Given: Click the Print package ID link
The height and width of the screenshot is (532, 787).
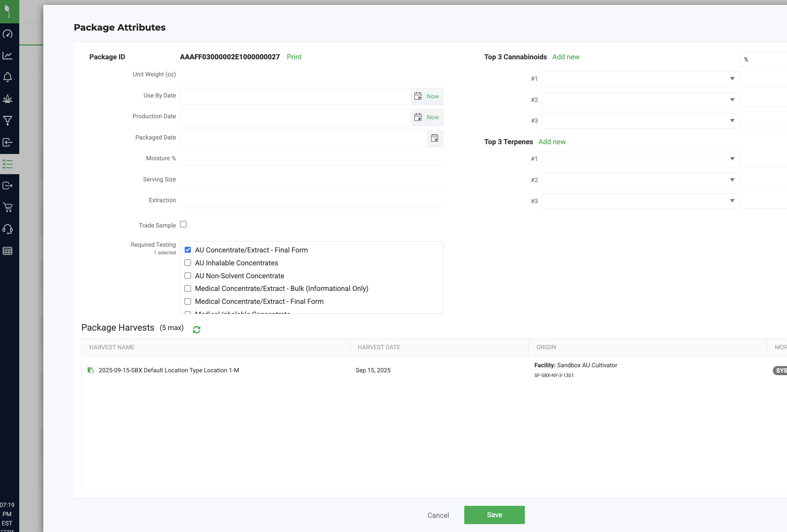Looking at the screenshot, I should coord(294,57).
